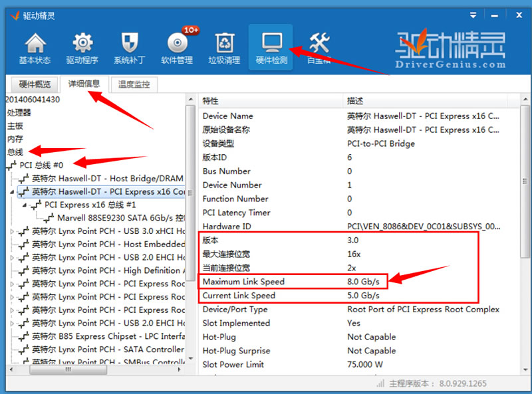Select the Hardware ID row
532x394 pixels.
[359, 227]
